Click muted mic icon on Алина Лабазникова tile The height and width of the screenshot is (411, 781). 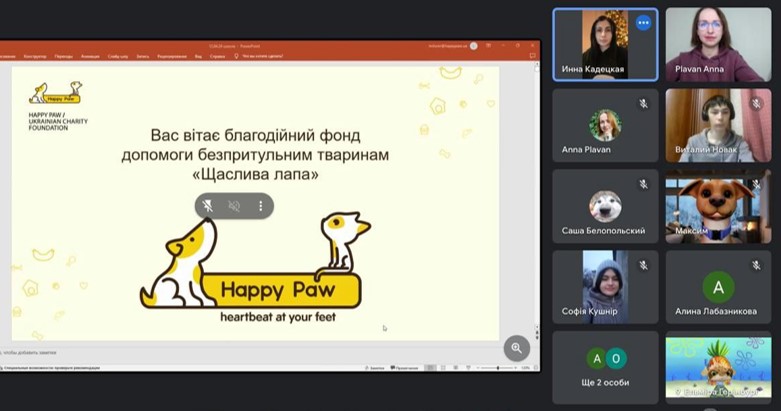[756, 266]
